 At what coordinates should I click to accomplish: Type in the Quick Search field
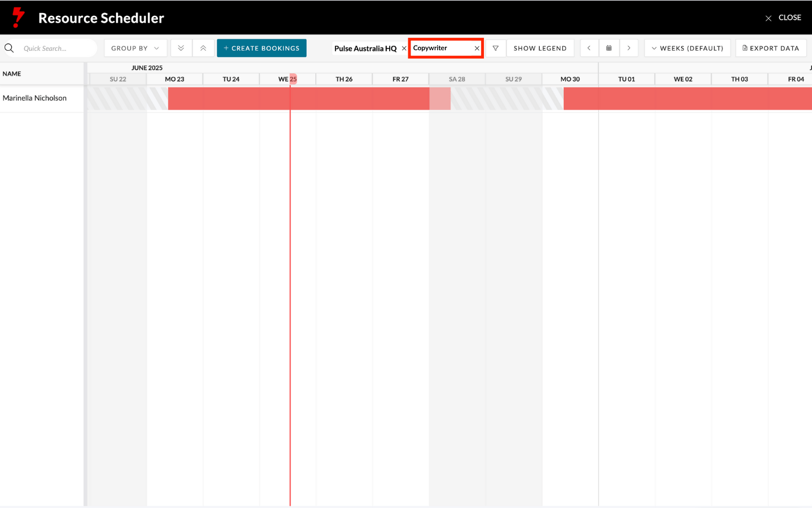point(56,48)
